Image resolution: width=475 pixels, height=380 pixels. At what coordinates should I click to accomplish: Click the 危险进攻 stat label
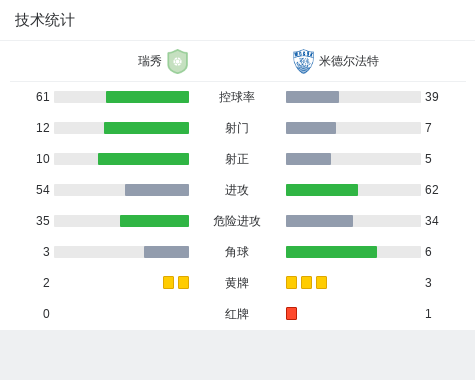coord(237,221)
